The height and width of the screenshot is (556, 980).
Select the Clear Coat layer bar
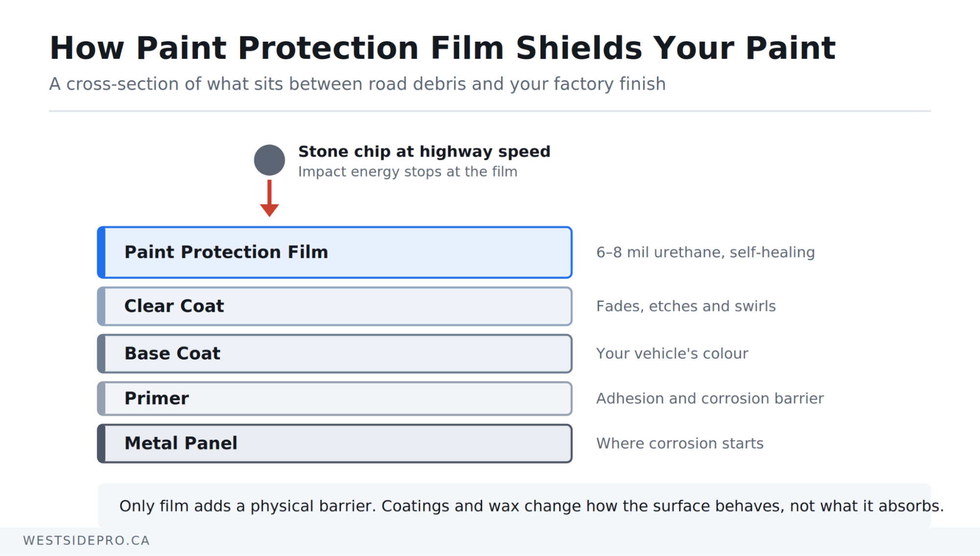pyautogui.click(x=335, y=306)
